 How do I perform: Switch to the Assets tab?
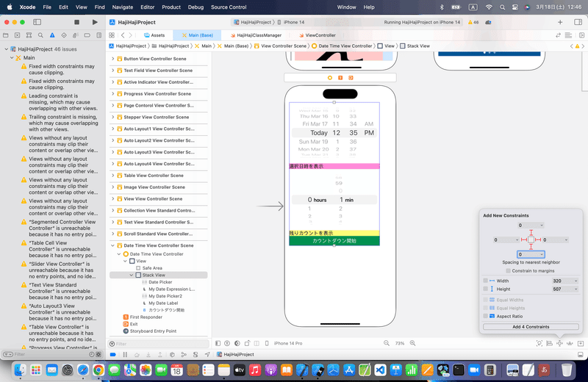[154, 35]
